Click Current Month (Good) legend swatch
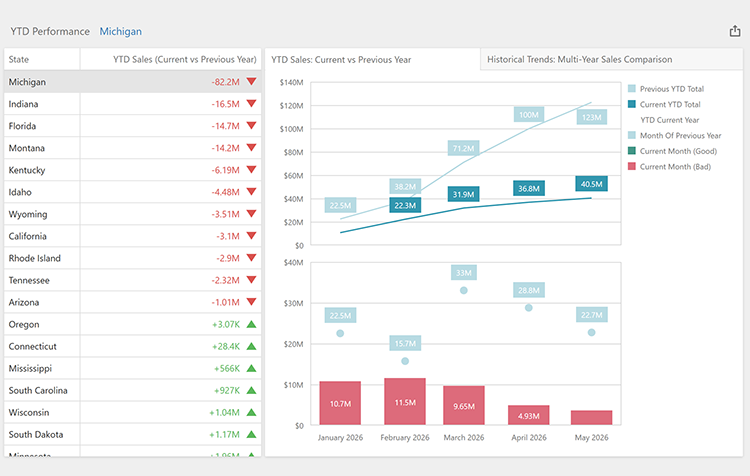The width and height of the screenshot is (750, 476). [x=631, y=151]
